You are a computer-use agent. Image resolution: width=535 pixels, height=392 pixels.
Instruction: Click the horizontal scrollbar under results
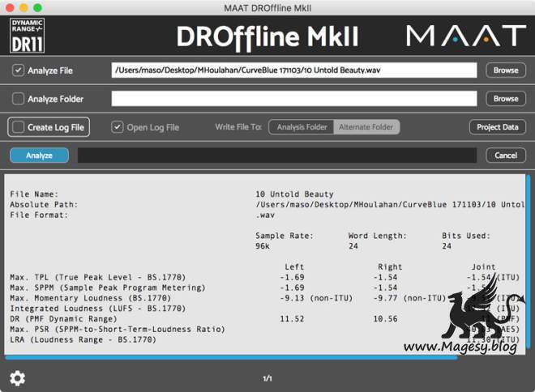[231, 357]
